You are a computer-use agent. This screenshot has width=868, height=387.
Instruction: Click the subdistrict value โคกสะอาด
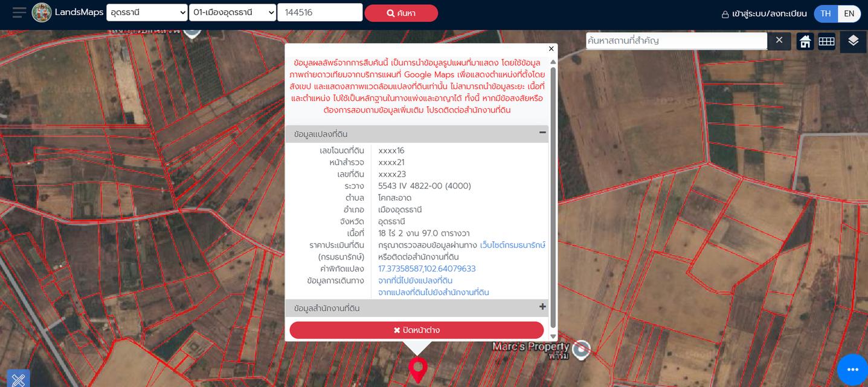coord(395,198)
